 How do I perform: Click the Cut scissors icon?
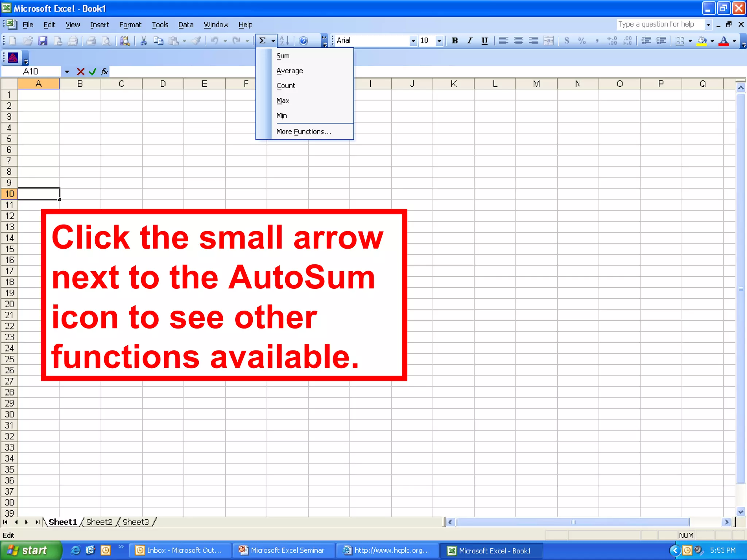(143, 41)
